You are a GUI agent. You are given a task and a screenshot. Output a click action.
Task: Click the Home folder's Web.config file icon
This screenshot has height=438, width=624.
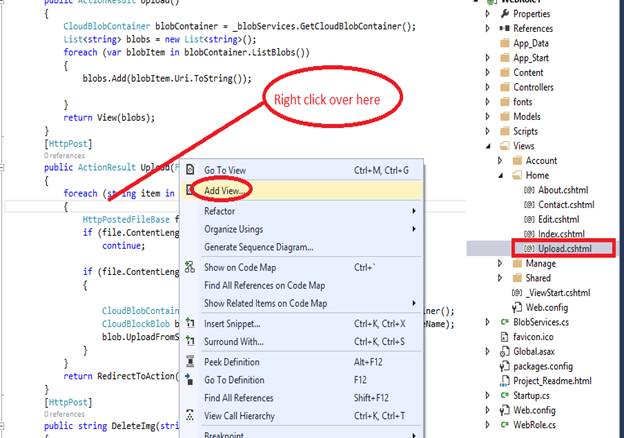[x=517, y=308]
